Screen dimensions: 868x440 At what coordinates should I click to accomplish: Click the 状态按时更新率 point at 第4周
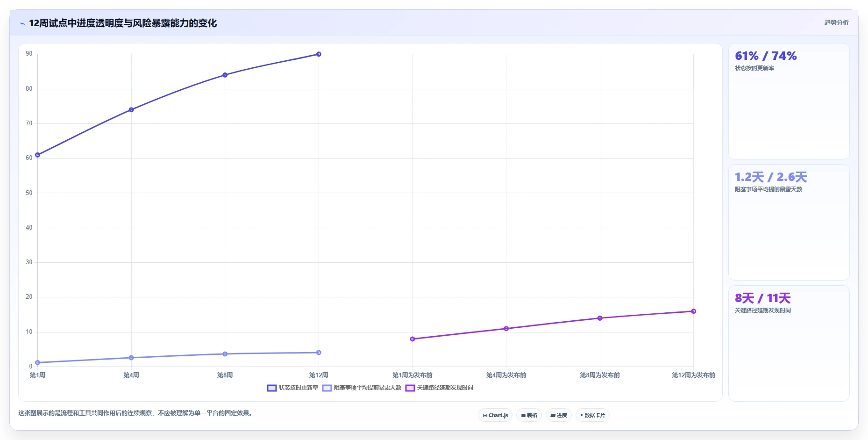[x=131, y=110]
